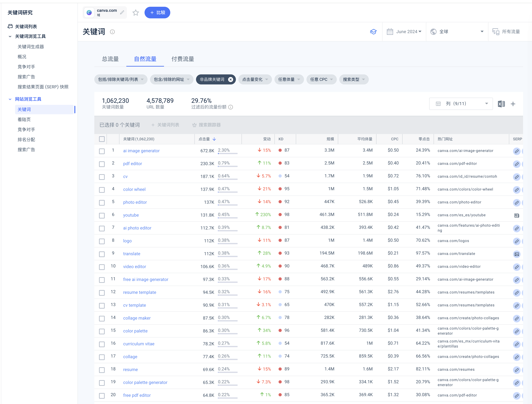
Task: Show info tooltip next to 关键词 title
Action: (112, 32)
